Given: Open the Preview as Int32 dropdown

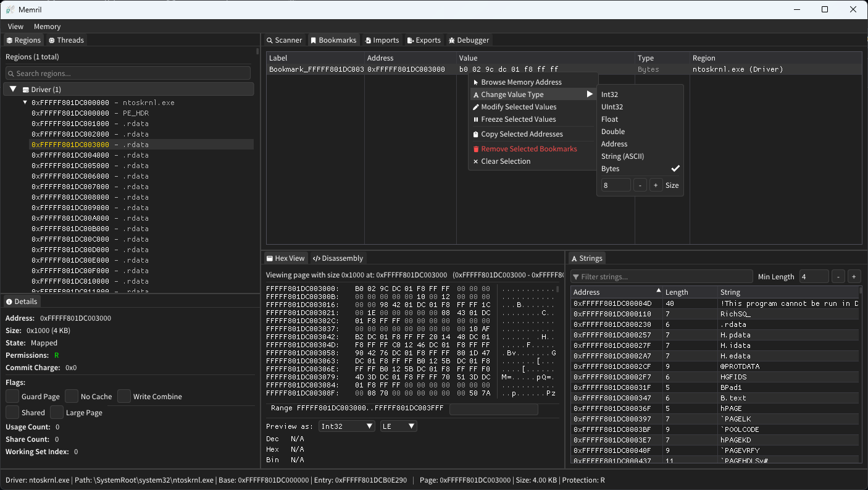Looking at the screenshot, I should (347, 426).
